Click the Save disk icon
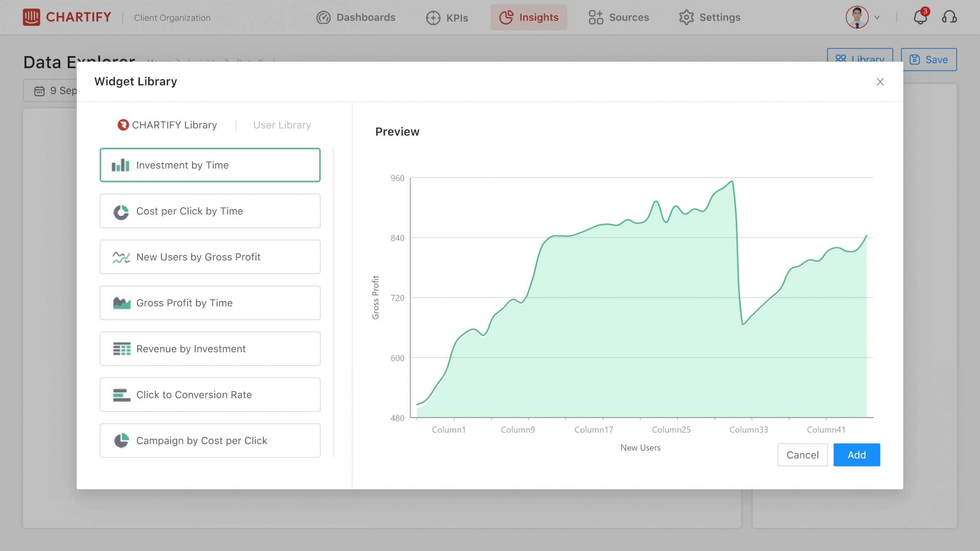The image size is (980, 551). click(915, 60)
